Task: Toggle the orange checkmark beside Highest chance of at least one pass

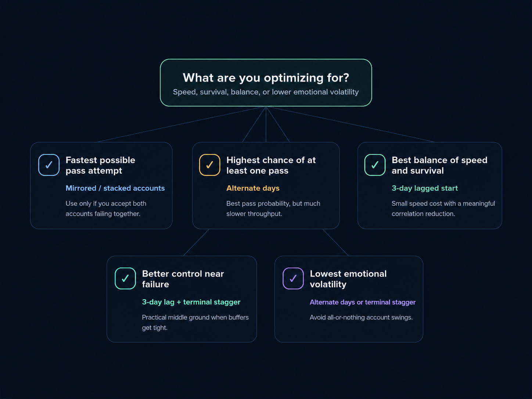Action: tap(210, 165)
